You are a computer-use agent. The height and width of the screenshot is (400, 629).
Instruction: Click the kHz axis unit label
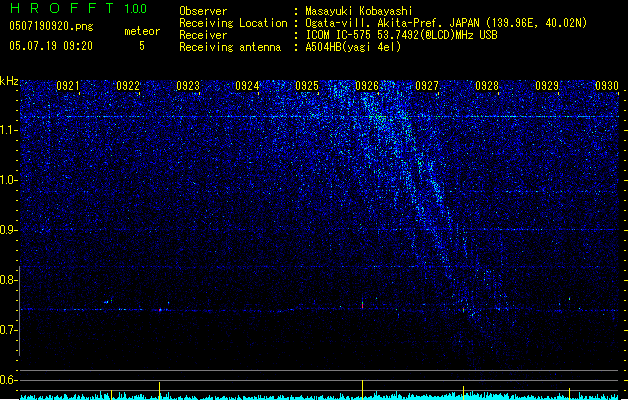pos(9,81)
